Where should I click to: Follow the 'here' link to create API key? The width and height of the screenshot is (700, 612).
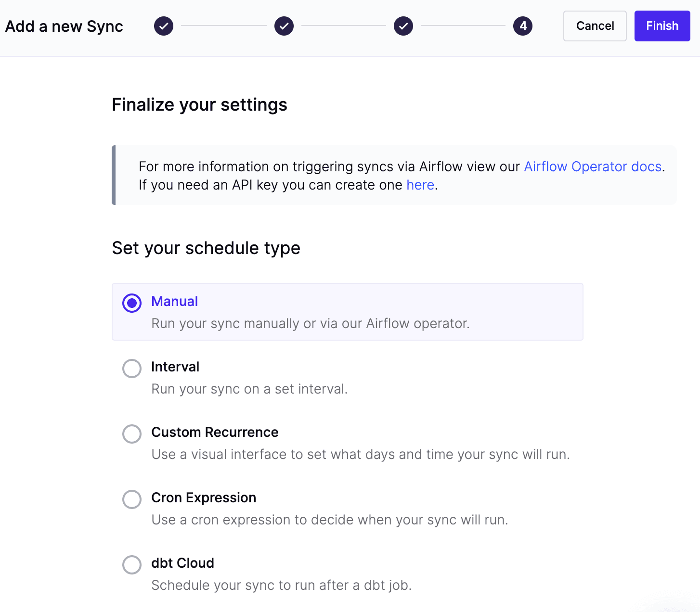click(420, 185)
